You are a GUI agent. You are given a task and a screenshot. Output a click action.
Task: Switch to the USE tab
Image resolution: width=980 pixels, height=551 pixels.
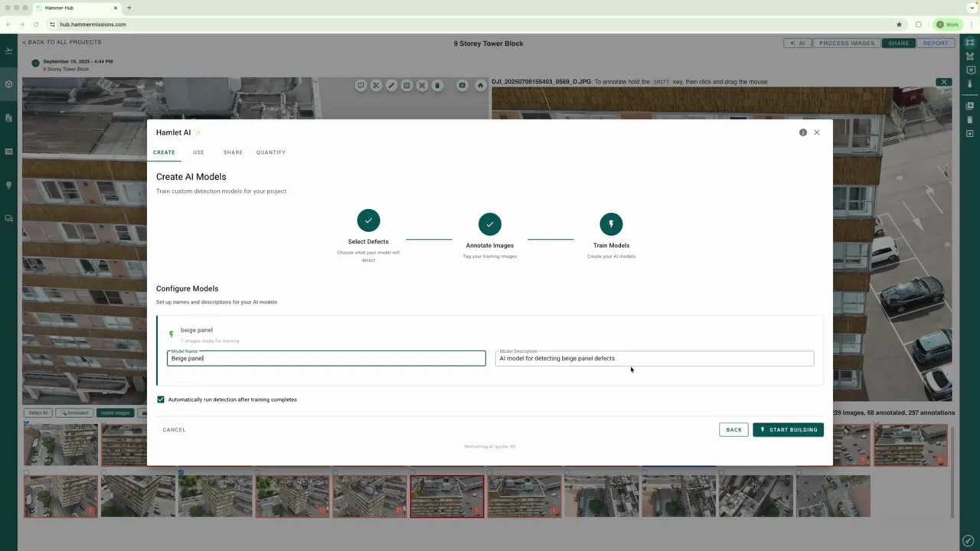(x=198, y=152)
